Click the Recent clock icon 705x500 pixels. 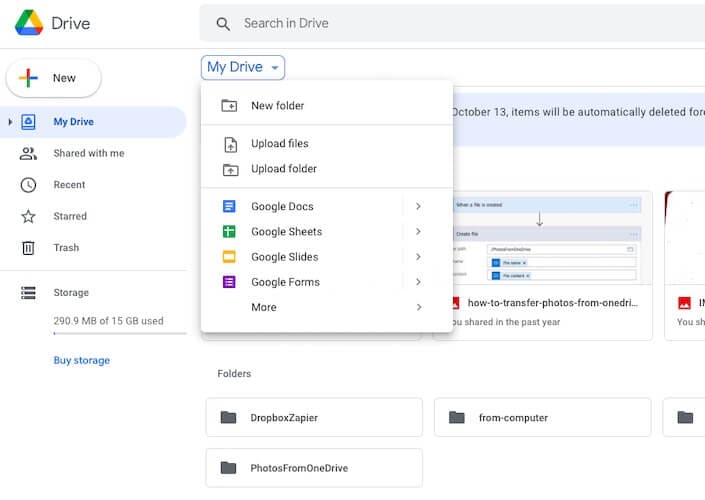click(29, 185)
